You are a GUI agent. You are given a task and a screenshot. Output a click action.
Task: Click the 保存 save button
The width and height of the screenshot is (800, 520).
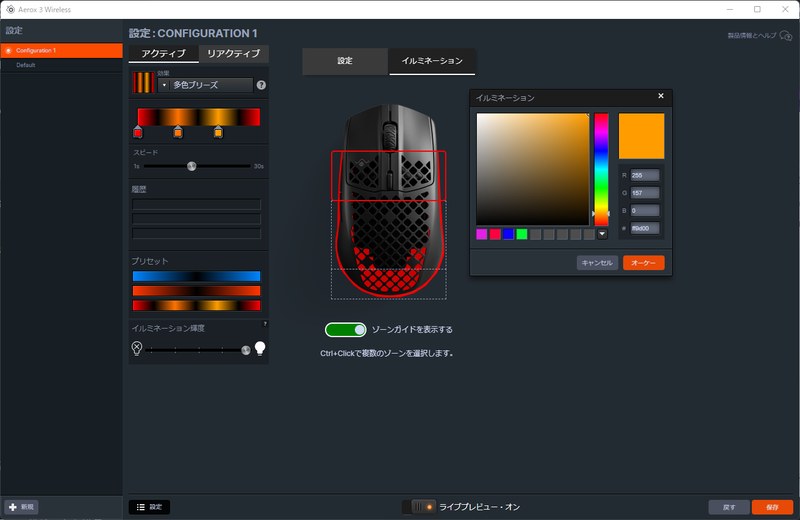coord(772,507)
